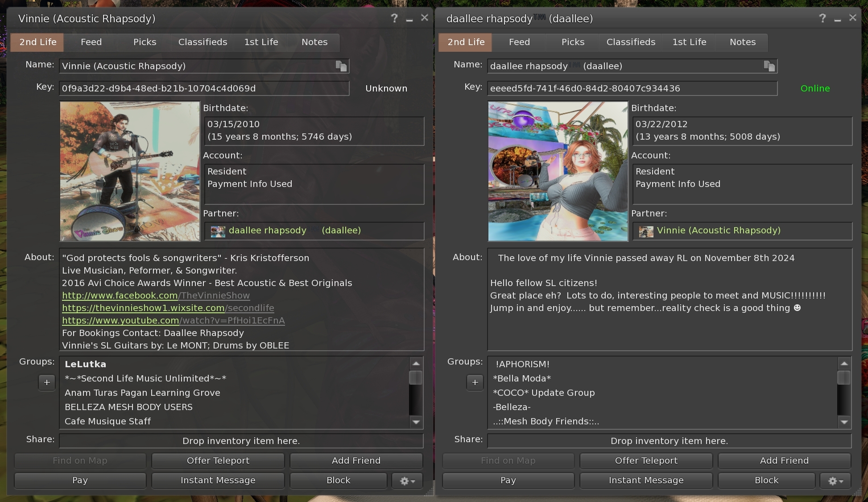This screenshot has height=502, width=868.
Task: Open gear dropdown menu on Vinnie profile
Action: tap(407, 481)
